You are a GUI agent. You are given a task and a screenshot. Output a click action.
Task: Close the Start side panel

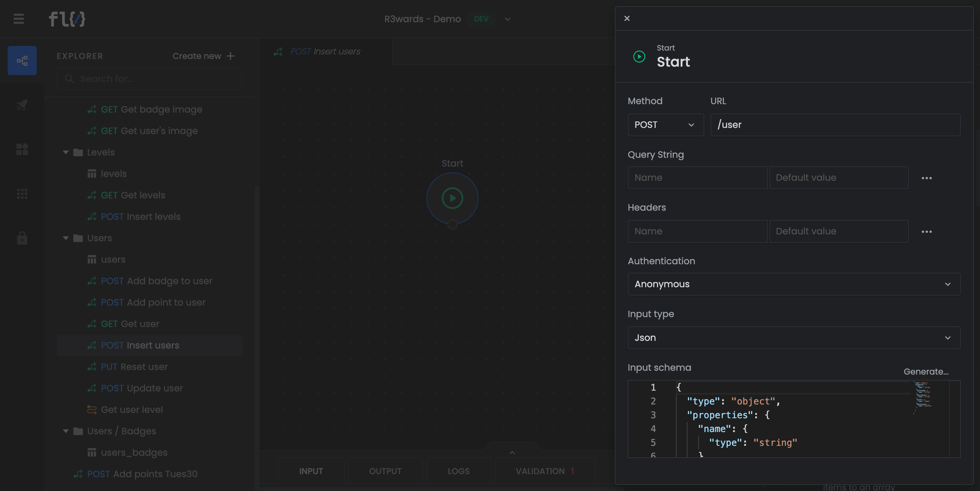[627, 18]
